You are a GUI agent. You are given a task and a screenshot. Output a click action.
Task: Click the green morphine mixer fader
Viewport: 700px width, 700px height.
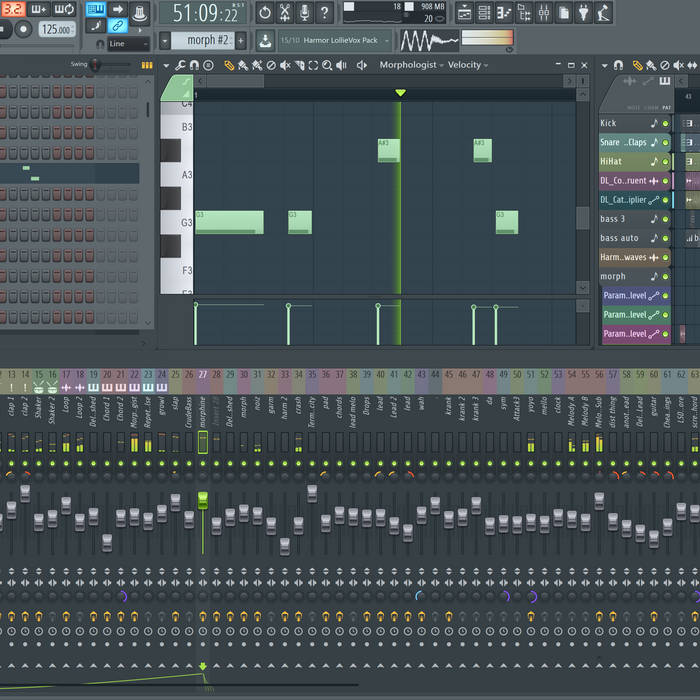[x=203, y=500]
